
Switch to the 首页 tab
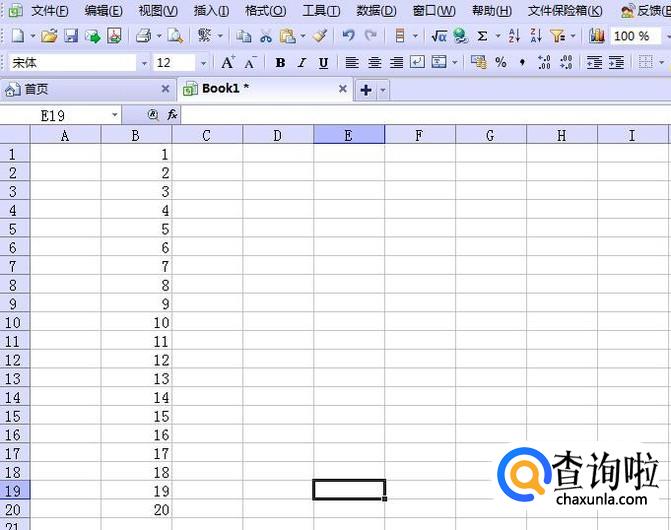(36, 89)
